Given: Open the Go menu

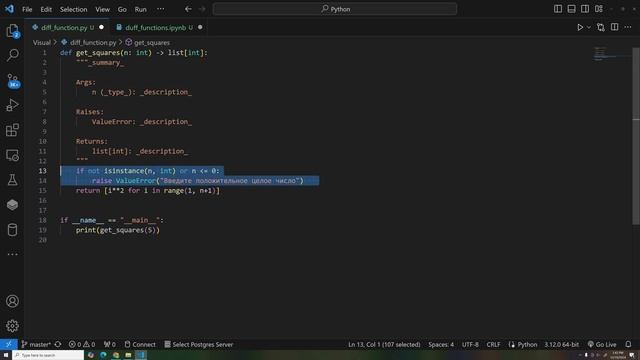Looking at the screenshot, I should (x=122, y=9).
